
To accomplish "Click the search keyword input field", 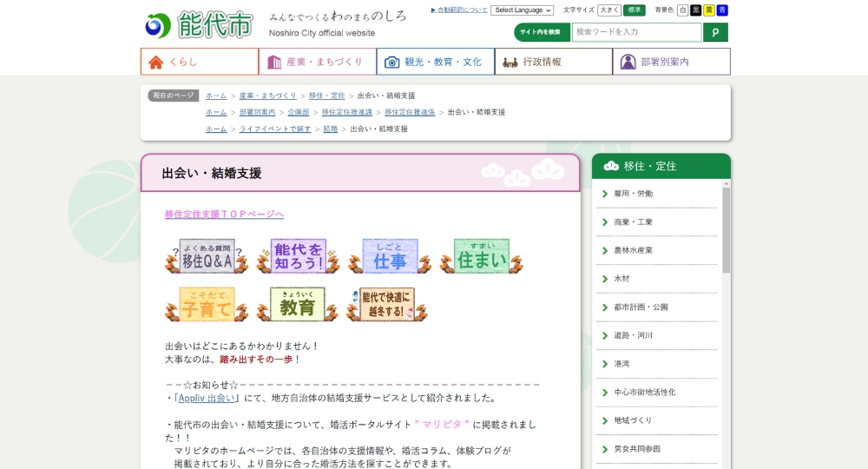I will click(x=636, y=32).
